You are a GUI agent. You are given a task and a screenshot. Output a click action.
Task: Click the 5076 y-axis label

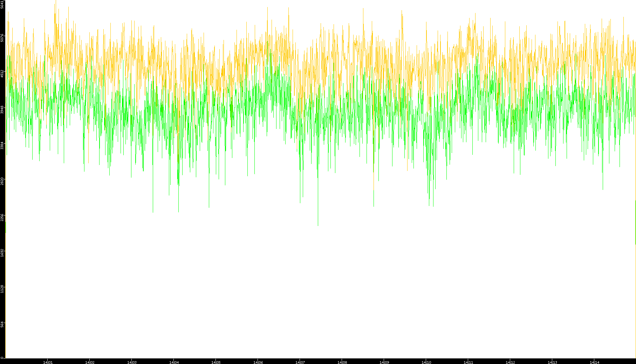[2, 38]
